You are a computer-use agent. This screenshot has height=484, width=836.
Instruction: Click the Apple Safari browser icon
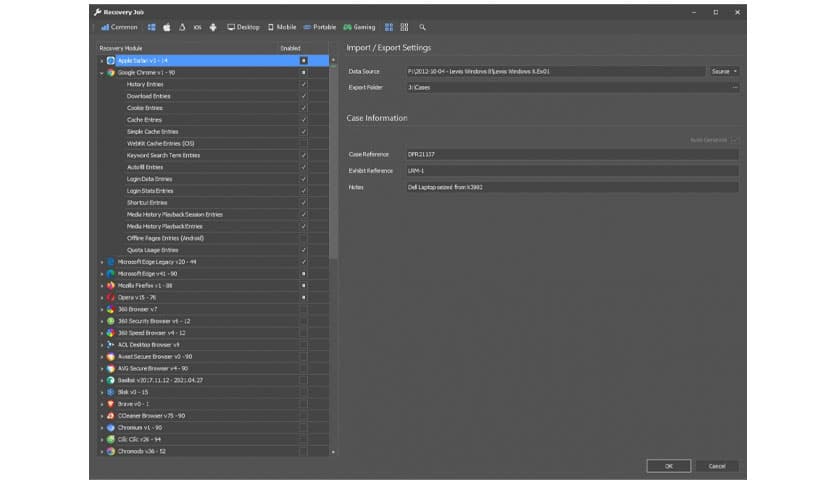tap(111, 61)
